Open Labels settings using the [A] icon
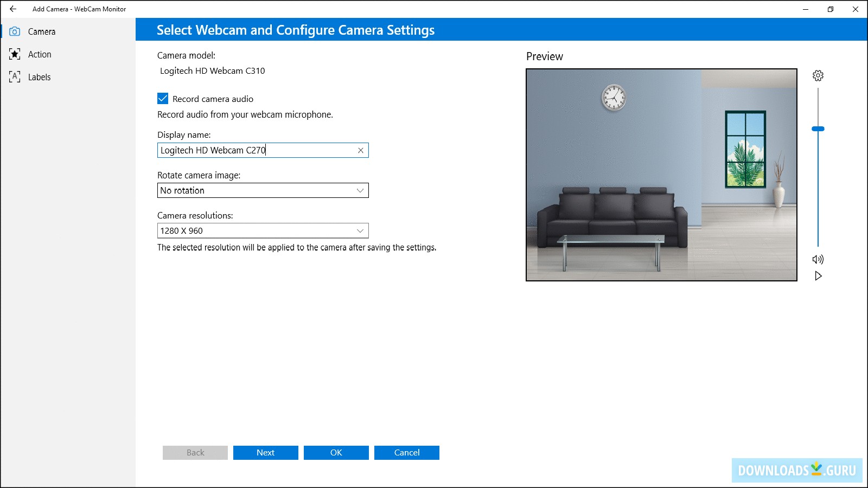 [x=15, y=77]
